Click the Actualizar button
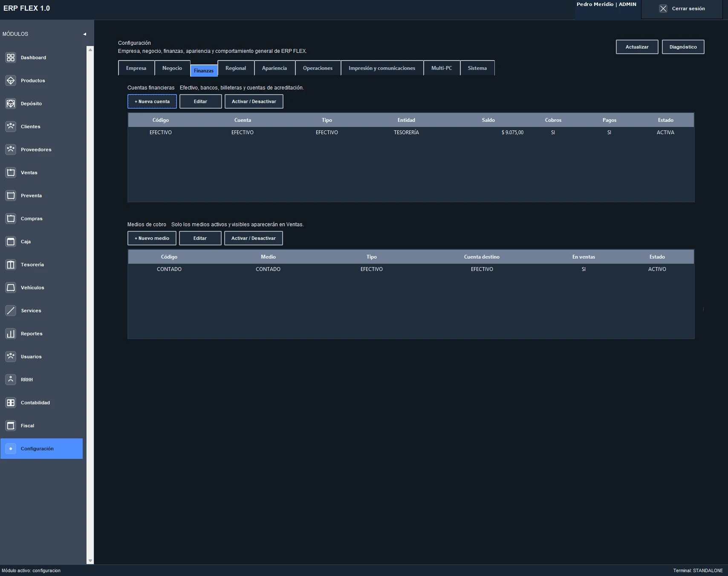Viewport: 728px width, 576px height. [x=637, y=47]
